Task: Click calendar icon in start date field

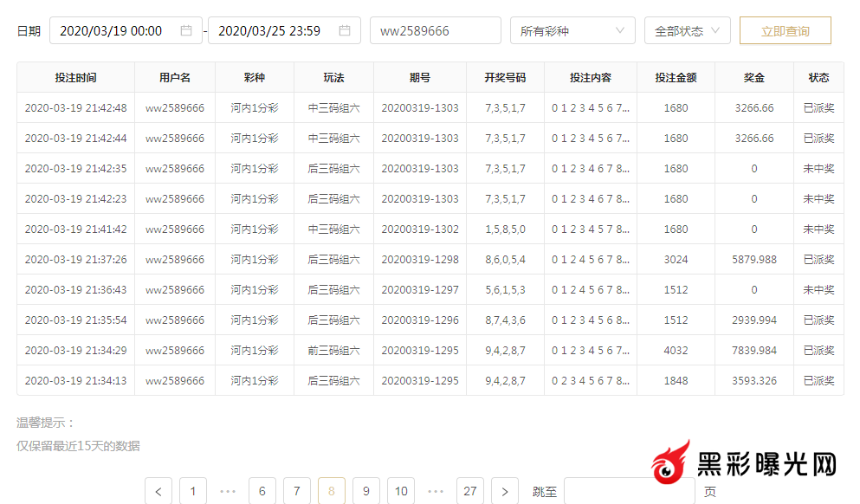Action: [186, 30]
